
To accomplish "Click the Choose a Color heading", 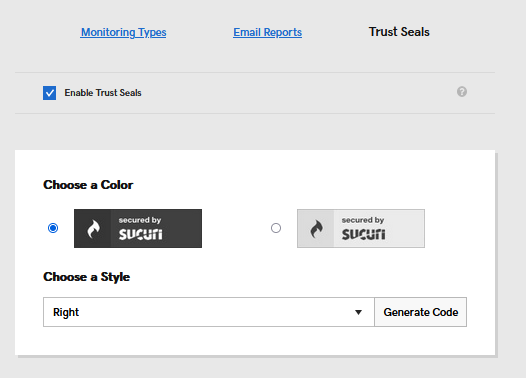I will coord(88,185).
